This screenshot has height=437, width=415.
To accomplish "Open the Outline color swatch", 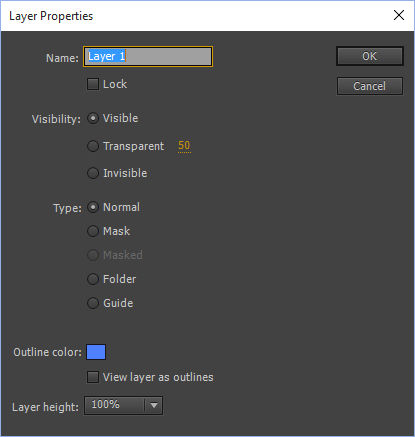I will tap(96, 352).
